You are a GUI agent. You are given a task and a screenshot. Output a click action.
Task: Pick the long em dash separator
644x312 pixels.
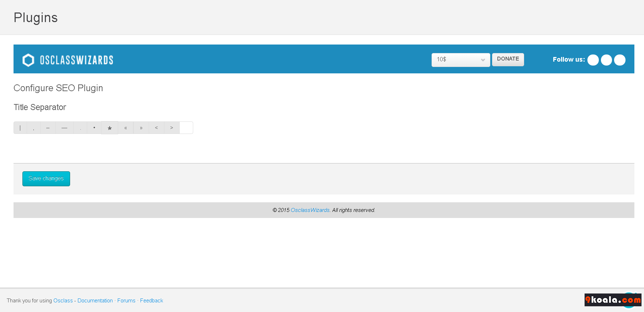[64, 128]
